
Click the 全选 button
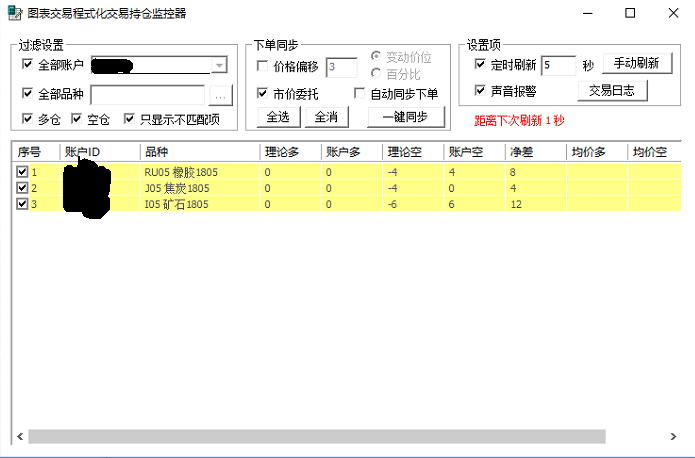(279, 117)
